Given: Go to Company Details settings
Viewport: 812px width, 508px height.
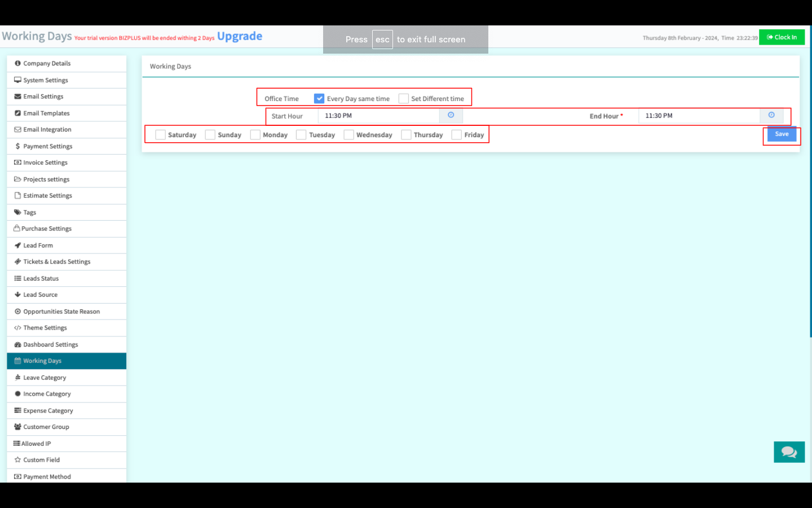Looking at the screenshot, I should pos(47,64).
